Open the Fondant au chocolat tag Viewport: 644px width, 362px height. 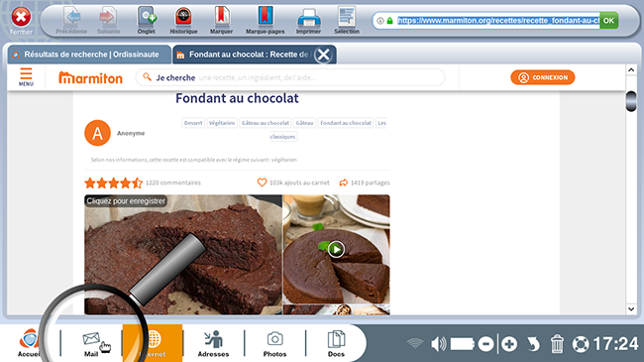pyautogui.click(x=346, y=123)
